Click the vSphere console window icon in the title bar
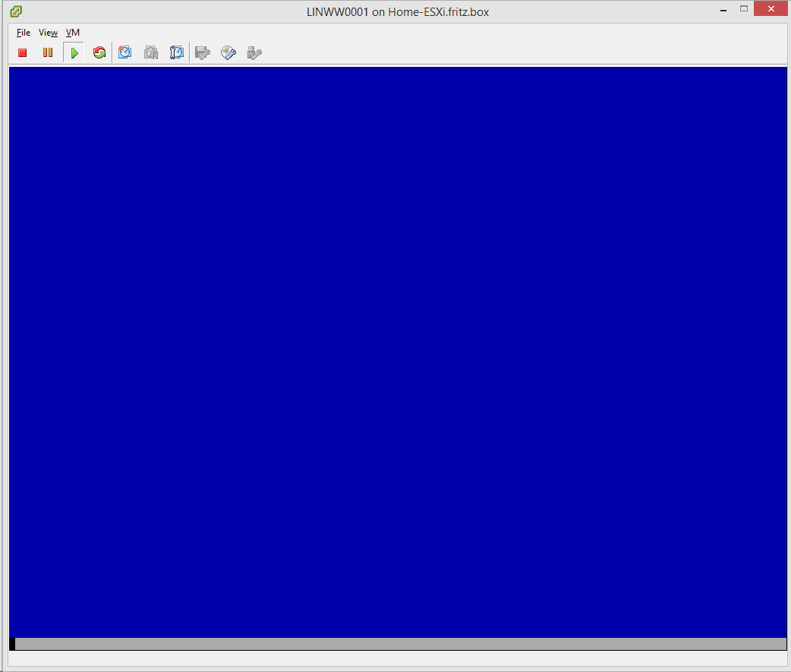The height and width of the screenshot is (672, 791). coord(16,11)
